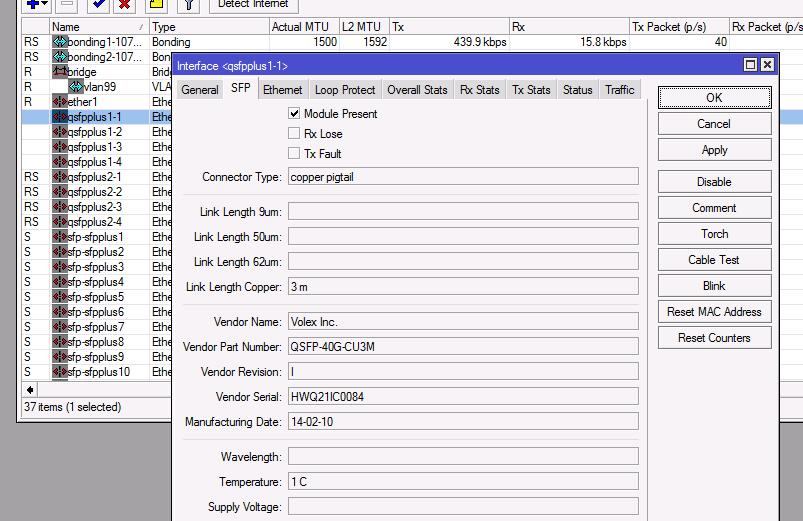
Task: Click the bonding1-107 interface icon
Action: 59,42
